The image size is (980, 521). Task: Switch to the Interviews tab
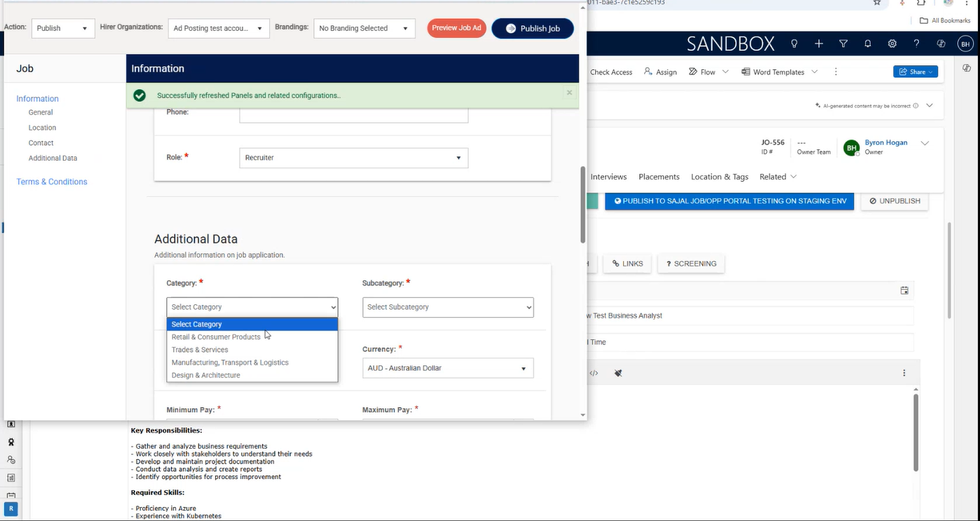click(608, 177)
